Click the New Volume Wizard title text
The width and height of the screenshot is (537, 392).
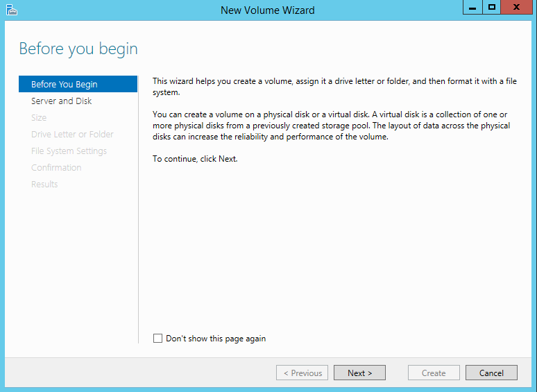[x=268, y=10]
